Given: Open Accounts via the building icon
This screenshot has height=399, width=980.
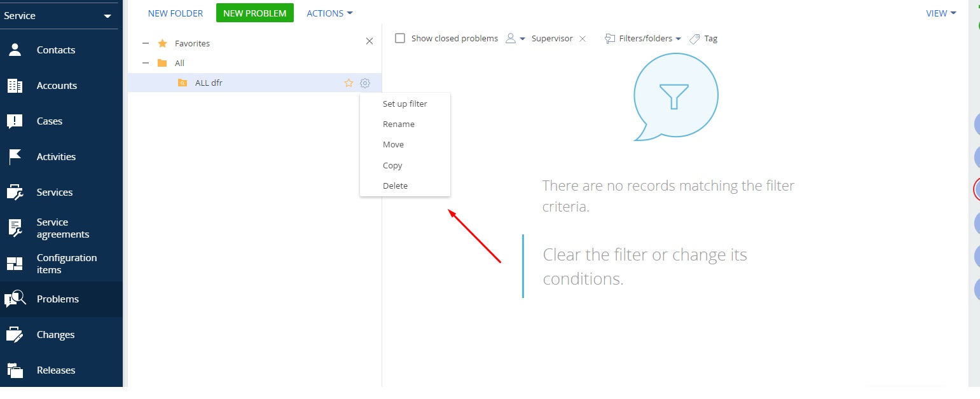Looking at the screenshot, I should pyautogui.click(x=15, y=86).
